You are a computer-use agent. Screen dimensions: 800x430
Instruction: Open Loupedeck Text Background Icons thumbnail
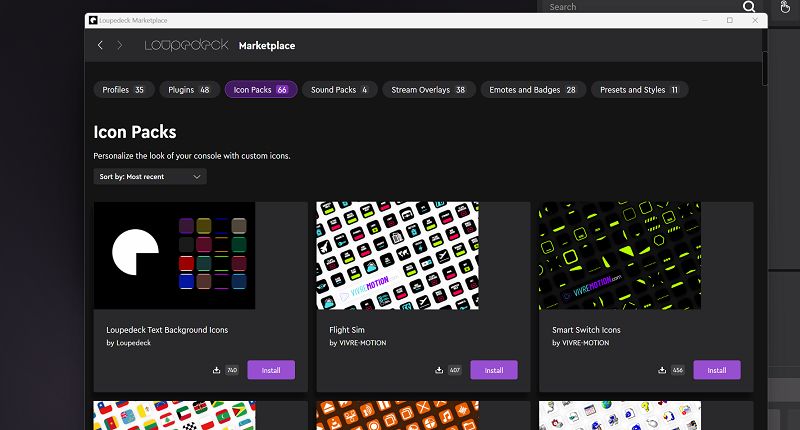tap(174, 256)
